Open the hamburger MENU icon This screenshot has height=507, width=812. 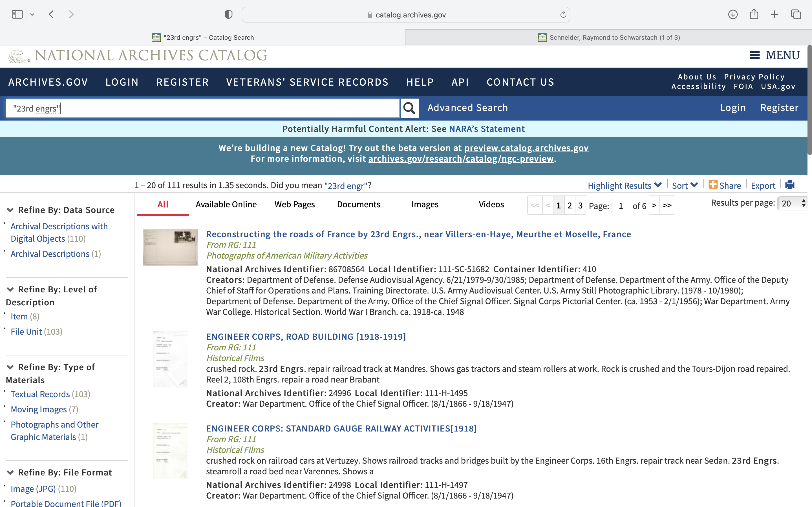(754, 55)
